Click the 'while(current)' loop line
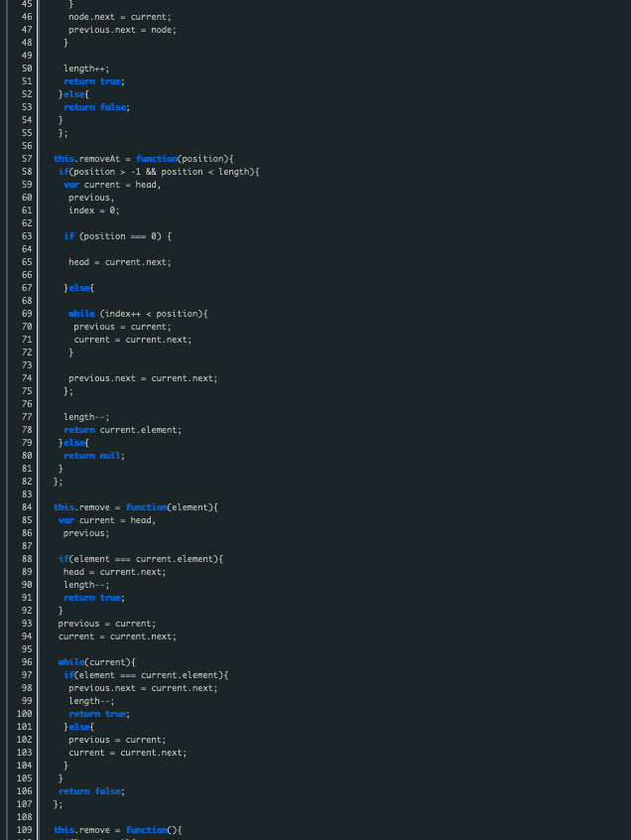The height and width of the screenshot is (840, 631). pos(97,662)
